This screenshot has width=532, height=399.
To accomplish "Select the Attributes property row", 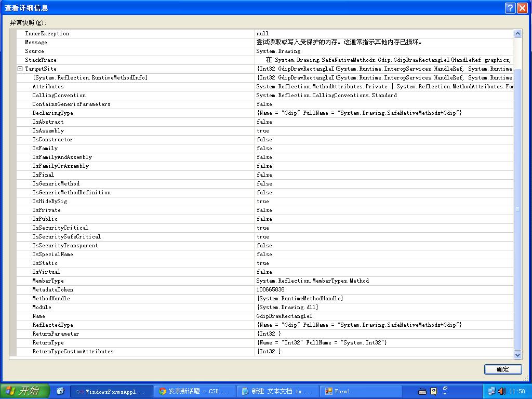I will 264,87.
